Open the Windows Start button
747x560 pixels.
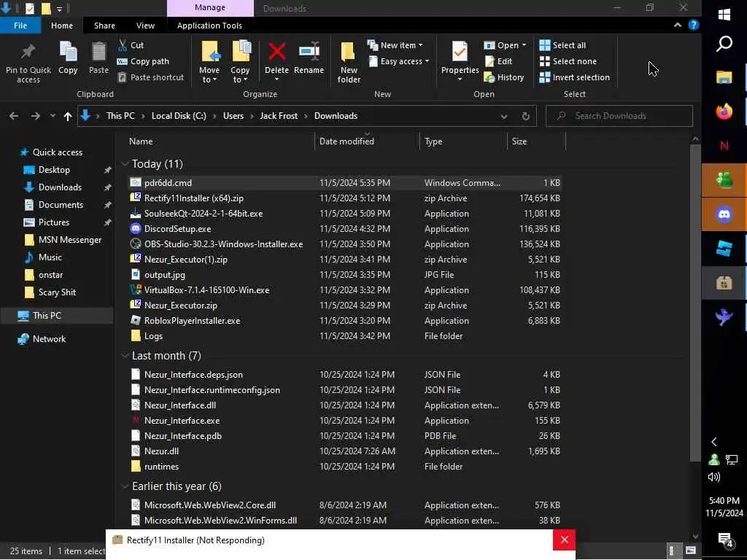tap(724, 15)
